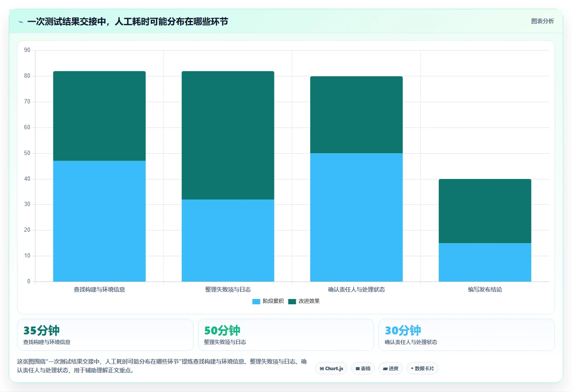This screenshot has width=572, height=392.
Task: Toggle the 阶段累积 legend item
Action: coord(268,301)
